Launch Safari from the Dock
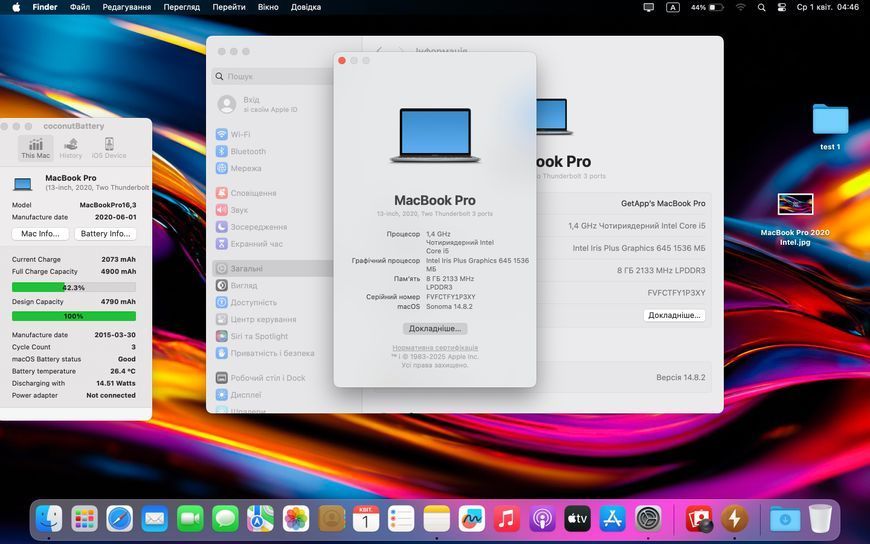The height and width of the screenshot is (544, 870). click(x=120, y=519)
